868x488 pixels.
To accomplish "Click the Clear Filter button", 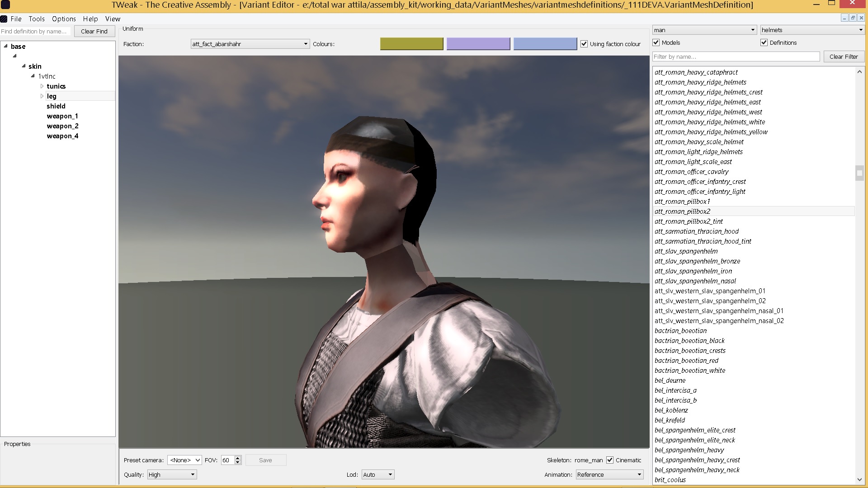I will pos(844,56).
